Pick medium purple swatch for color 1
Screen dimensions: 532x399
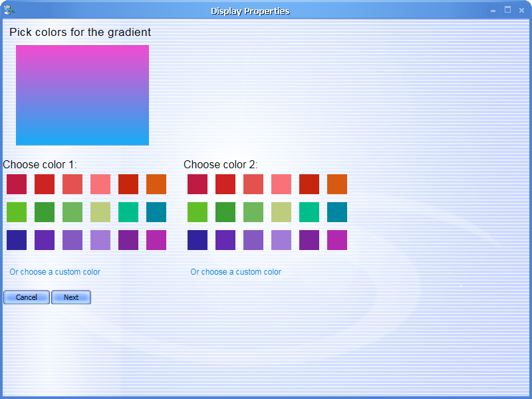72,240
